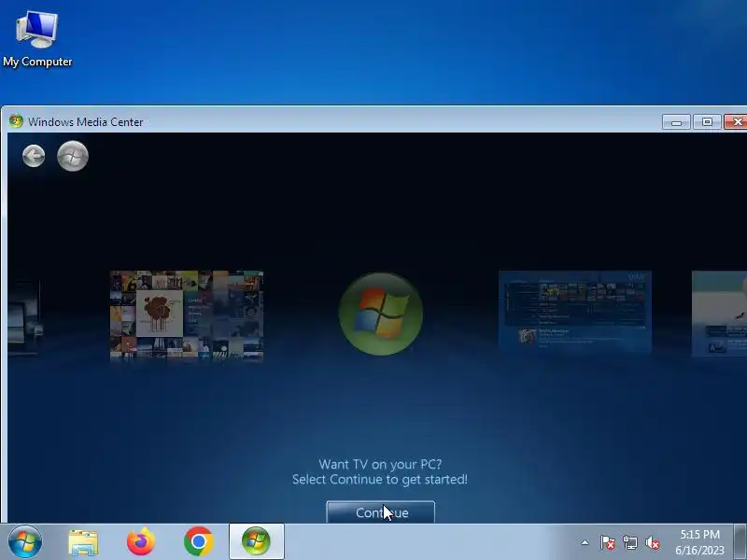The height and width of the screenshot is (560, 747).
Task: Close the Windows Media Center window
Action: [736, 122]
